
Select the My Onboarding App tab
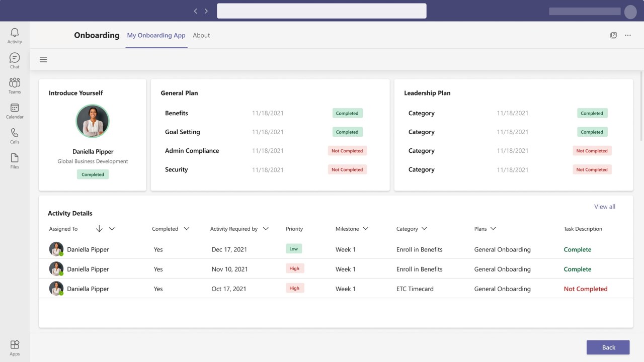156,35
